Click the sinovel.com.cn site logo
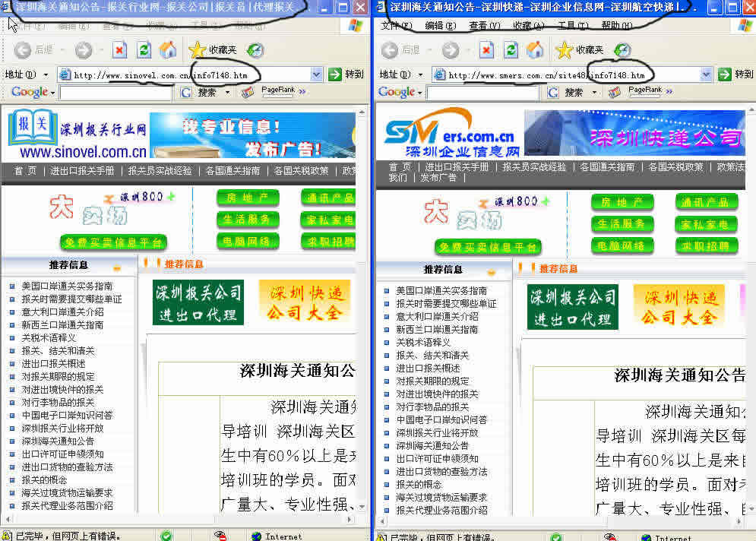 point(77,134)
